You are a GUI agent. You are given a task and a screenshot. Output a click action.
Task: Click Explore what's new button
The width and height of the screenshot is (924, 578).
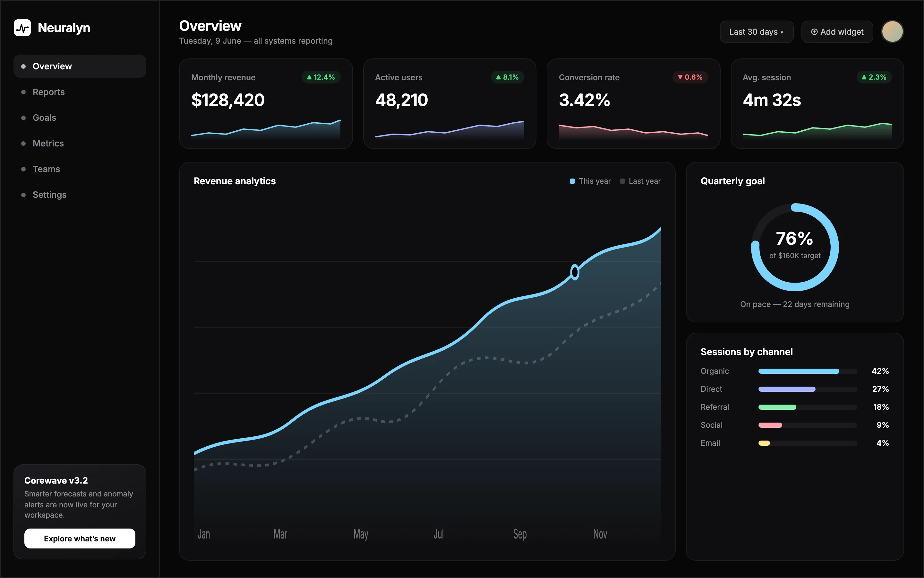[80, 538]
